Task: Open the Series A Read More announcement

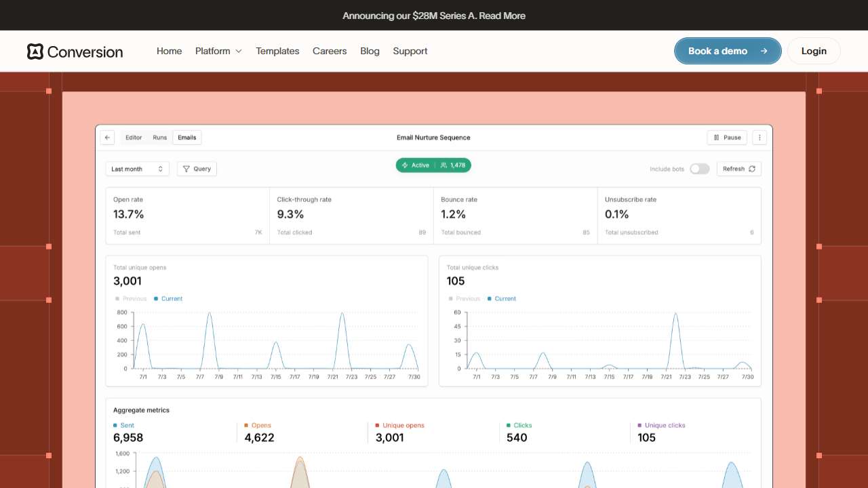Action: pos(502,16)
